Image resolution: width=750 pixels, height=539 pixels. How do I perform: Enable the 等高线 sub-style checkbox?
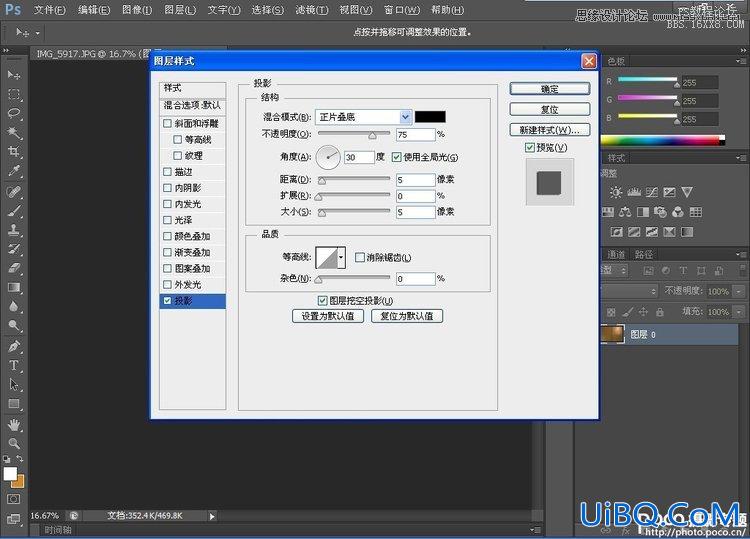point(177,140)
